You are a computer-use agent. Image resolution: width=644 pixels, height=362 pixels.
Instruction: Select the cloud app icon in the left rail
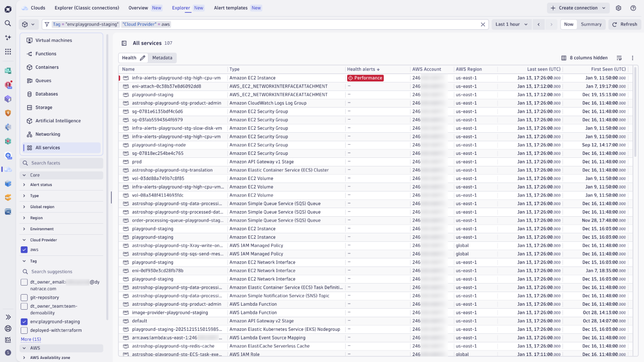[x=8, y=170]
